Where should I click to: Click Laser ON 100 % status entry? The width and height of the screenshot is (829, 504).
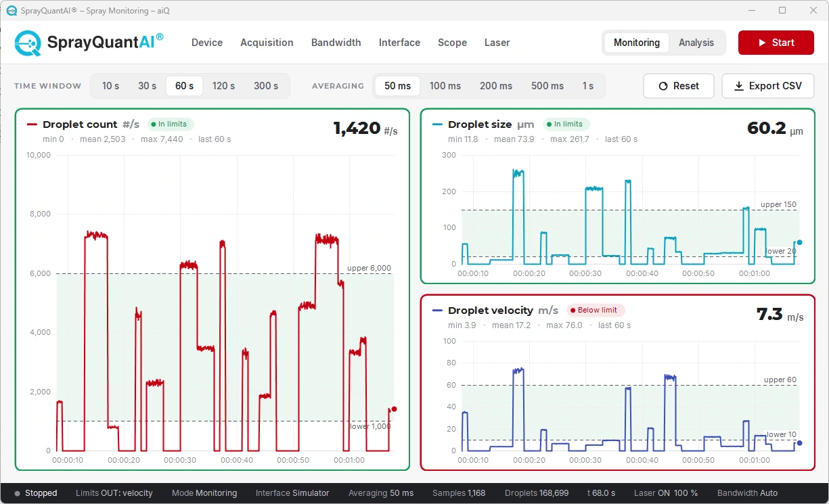click(x=666, y=493)
